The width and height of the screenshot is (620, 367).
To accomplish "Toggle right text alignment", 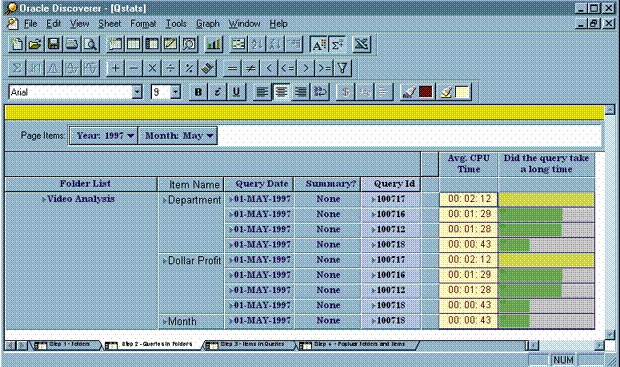I will pyautogui.click(x=300, y=92).
